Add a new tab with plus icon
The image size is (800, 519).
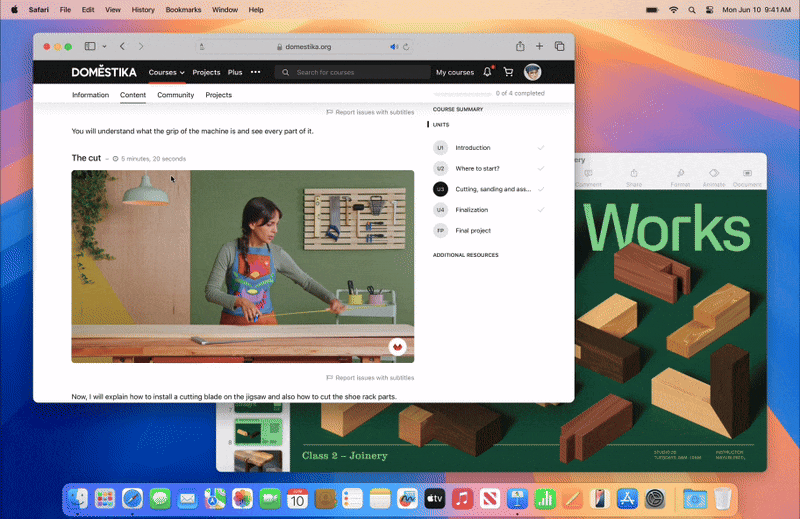coord(539,46)
